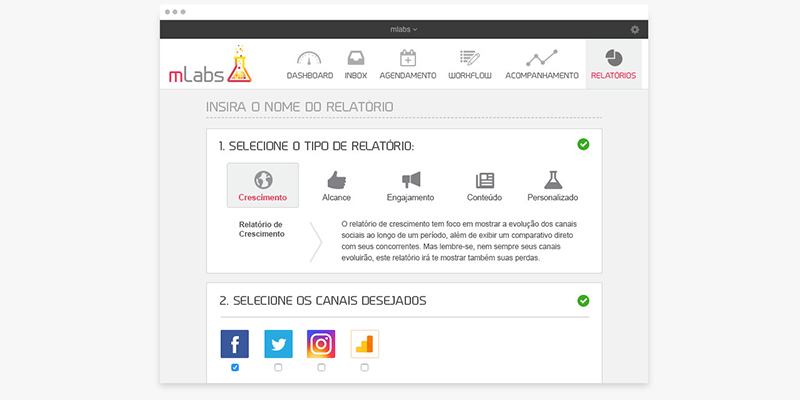
Task: Go to the DASHBOARD tab label
Action: [x=310, y=76]
